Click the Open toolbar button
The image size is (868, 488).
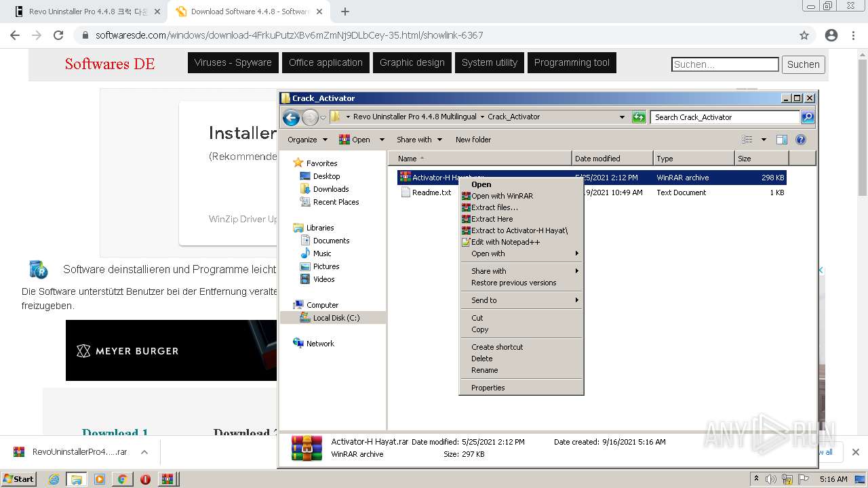coord(355,140)
